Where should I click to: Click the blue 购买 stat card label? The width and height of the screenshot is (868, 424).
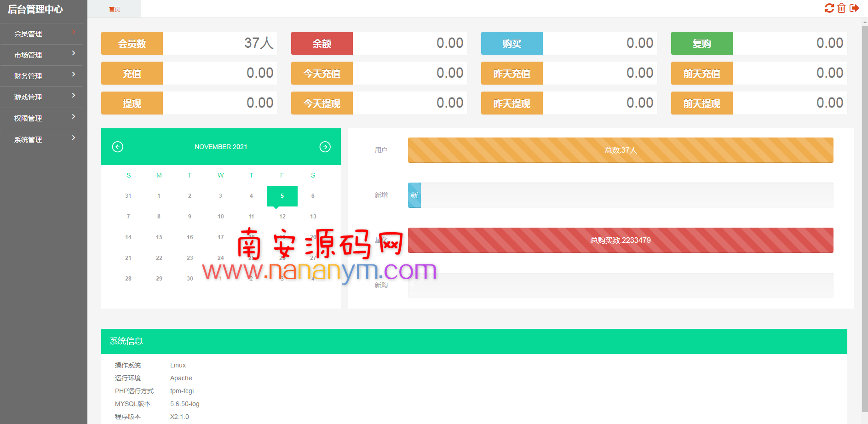coord(512,43)
